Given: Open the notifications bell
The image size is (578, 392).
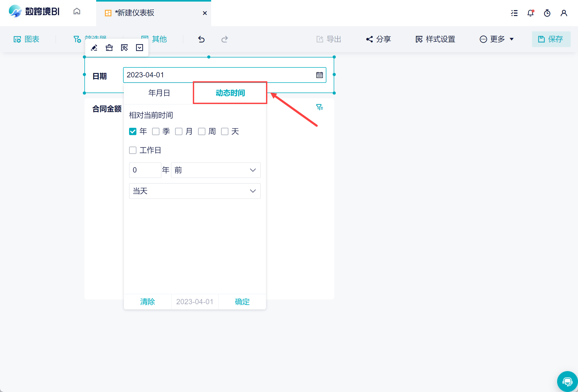Looking at the screenshot, I should tap(530, 13).
